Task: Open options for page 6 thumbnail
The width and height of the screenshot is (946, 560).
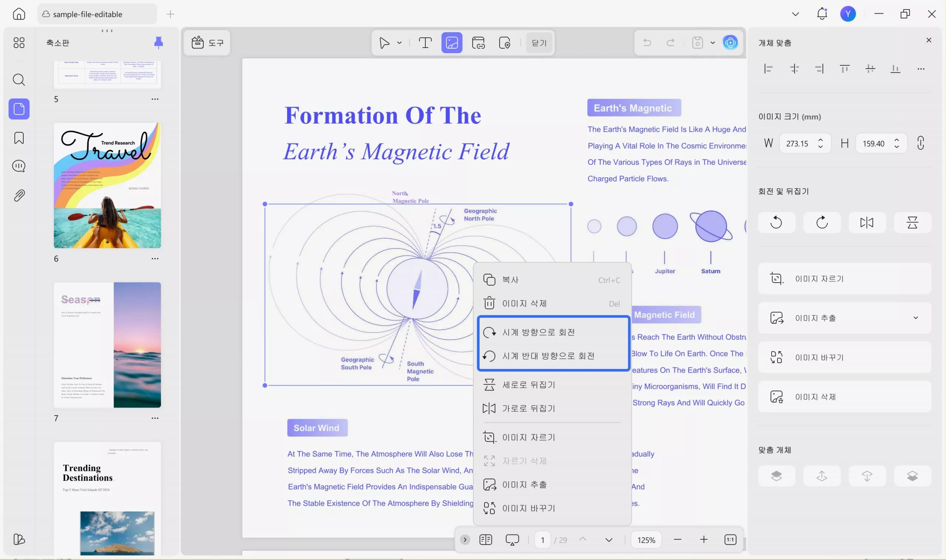Action: (x=155, y=259)
